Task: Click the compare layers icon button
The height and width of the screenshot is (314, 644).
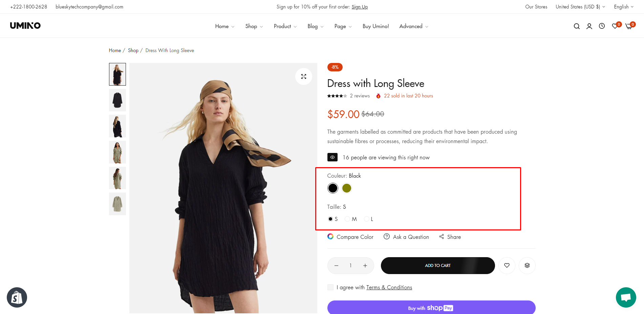Action: pyautogui.click(x=527, y=266)
